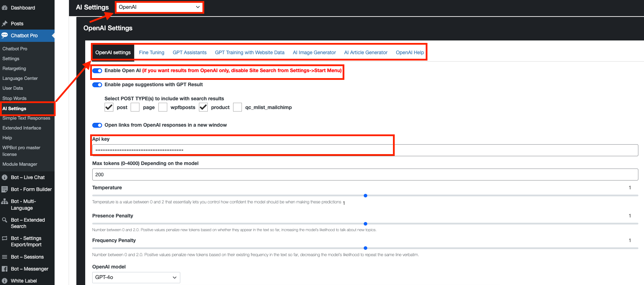644x285 pixels.
Task: Click the Max tokens input field
Action: click(365, 175)
